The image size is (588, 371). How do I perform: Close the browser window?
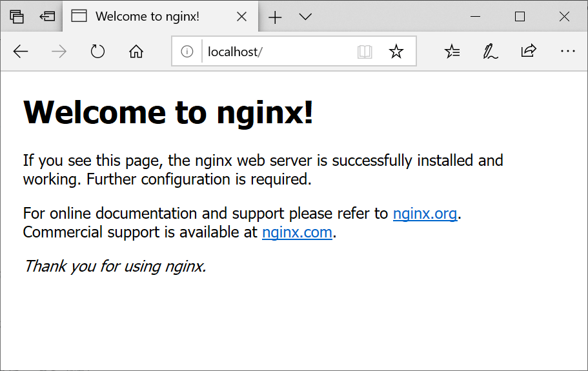coord(564,17)
